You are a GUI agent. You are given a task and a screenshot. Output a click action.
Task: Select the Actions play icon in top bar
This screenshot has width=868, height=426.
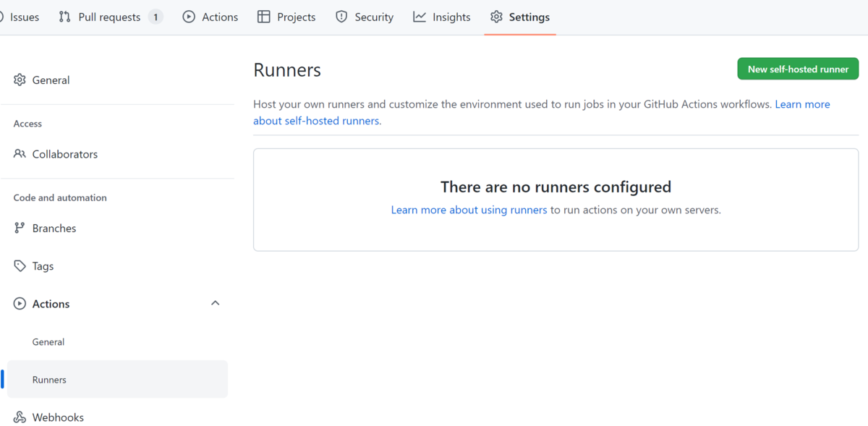pos(189,17)
